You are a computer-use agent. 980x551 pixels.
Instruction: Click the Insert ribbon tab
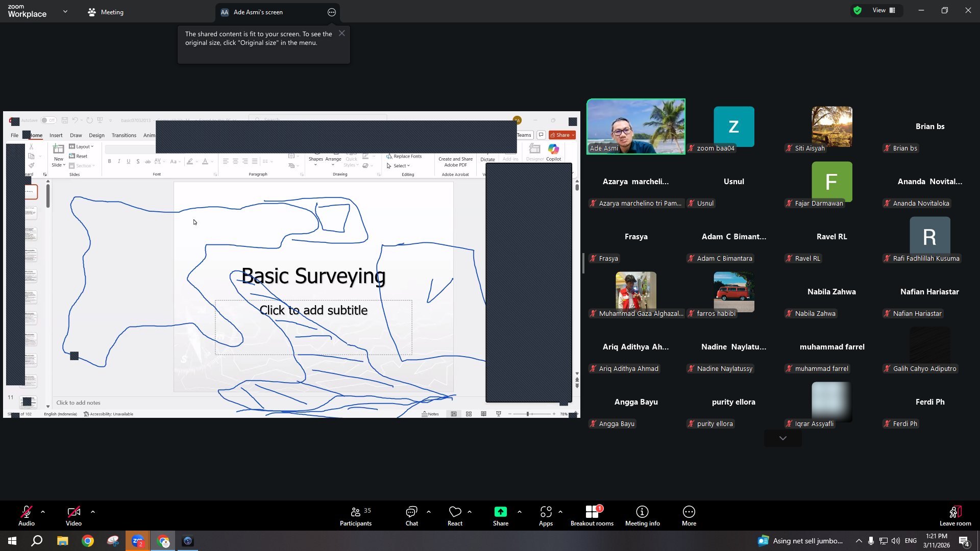pos(56,135)
